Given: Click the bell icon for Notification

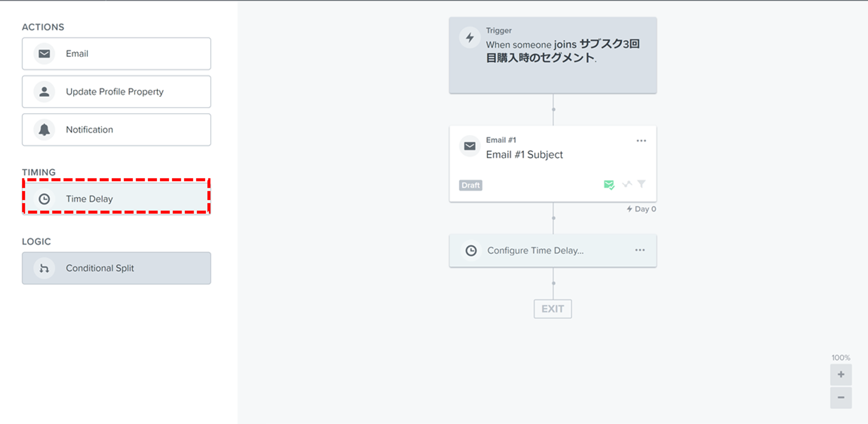Looking at the screenshot, I should [x=44, y=129].
